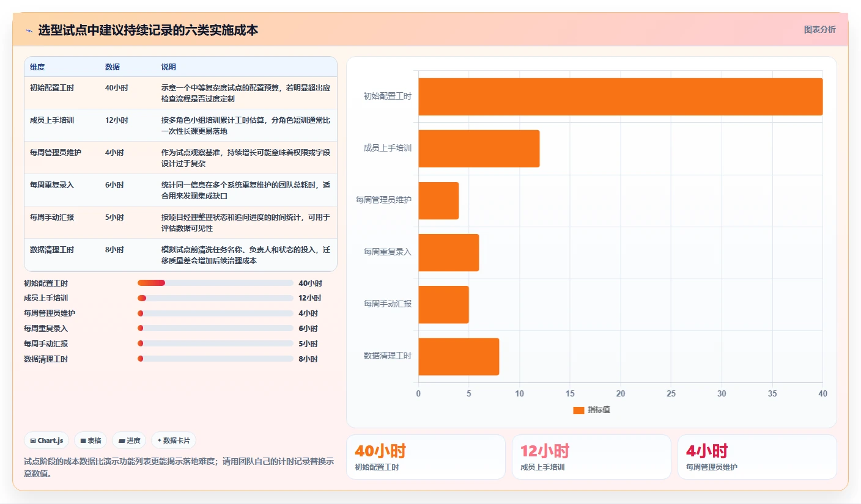861x504 pixels.
Task: Click the 每周重复录入 progress bar
Action: [215, 328]
